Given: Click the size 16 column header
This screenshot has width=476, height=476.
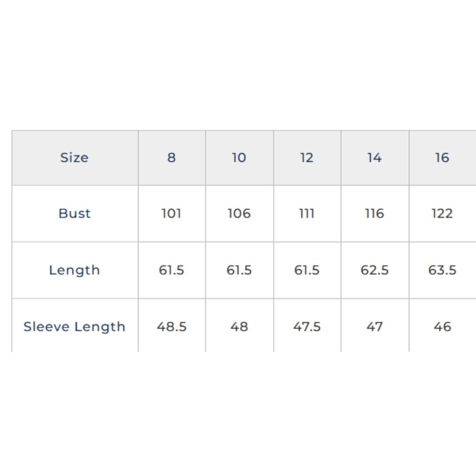Looking at the screenshot, I should pos(442,158).
